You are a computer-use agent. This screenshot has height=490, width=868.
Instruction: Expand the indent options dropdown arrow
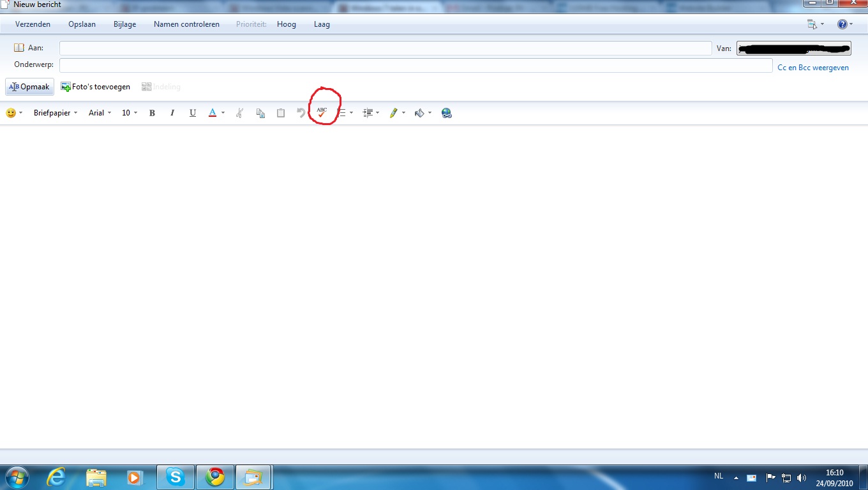click(x=377, y=113)
